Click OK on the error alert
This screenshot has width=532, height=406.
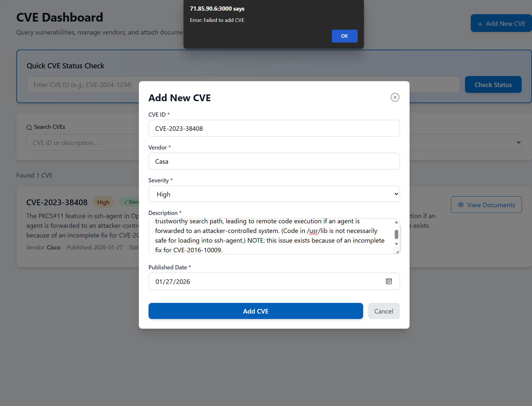[x=344, y=36]
